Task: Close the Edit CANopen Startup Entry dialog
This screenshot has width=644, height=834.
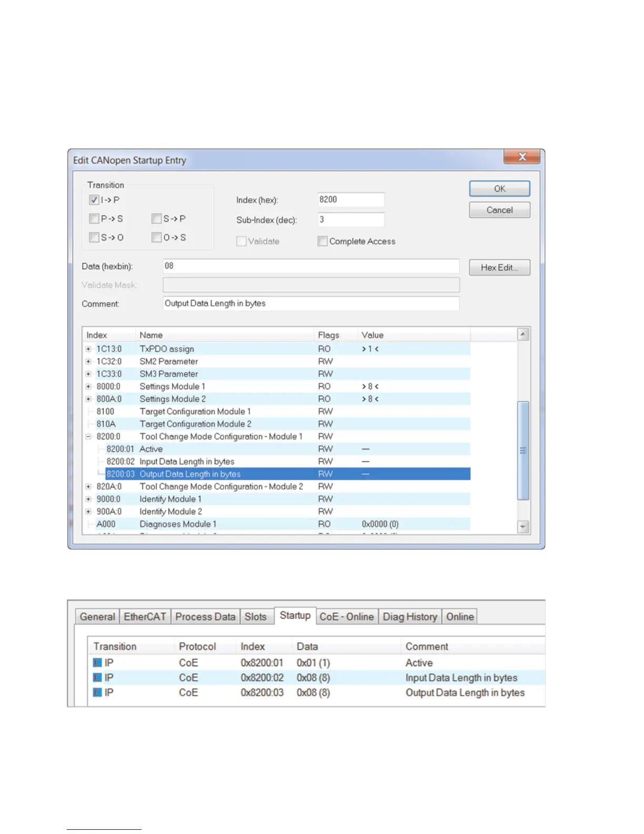Action: [x=521, y=157]
